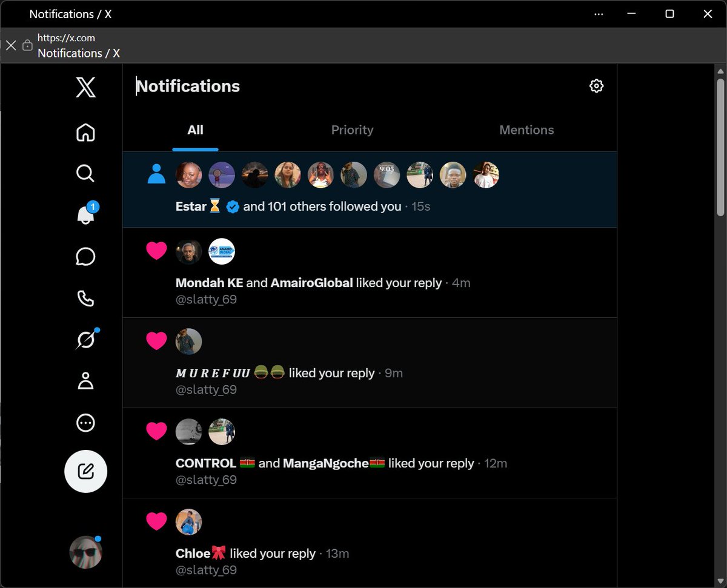Open notification settings gear icon
The width and height of the screenshot is (727, 588).
[596, 86]
